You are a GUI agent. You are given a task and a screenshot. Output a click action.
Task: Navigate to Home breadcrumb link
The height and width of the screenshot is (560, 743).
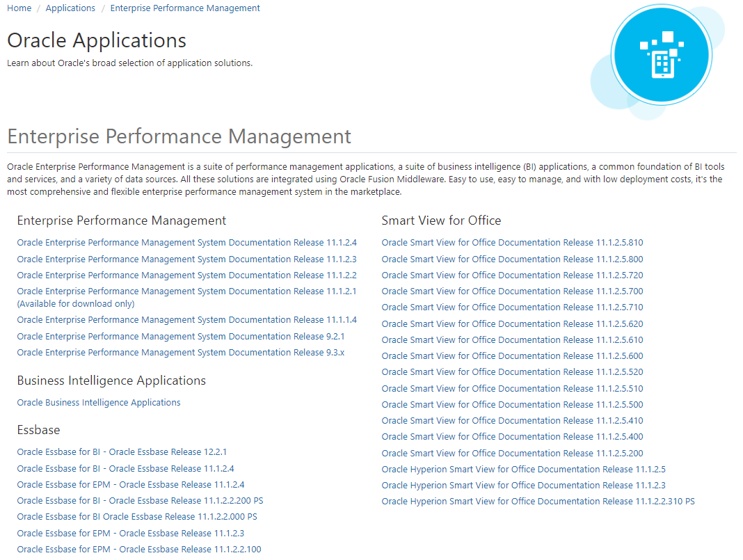pos(19,8)
